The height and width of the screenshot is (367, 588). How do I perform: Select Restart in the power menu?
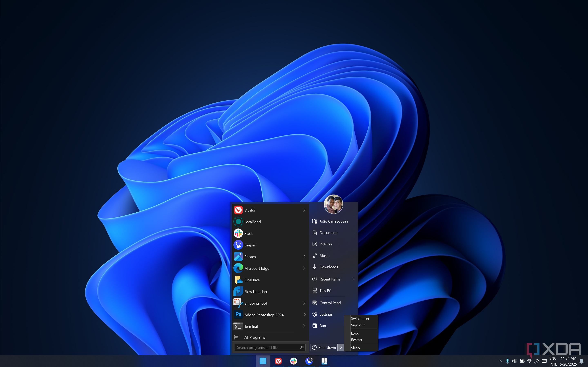coord(356,340)
